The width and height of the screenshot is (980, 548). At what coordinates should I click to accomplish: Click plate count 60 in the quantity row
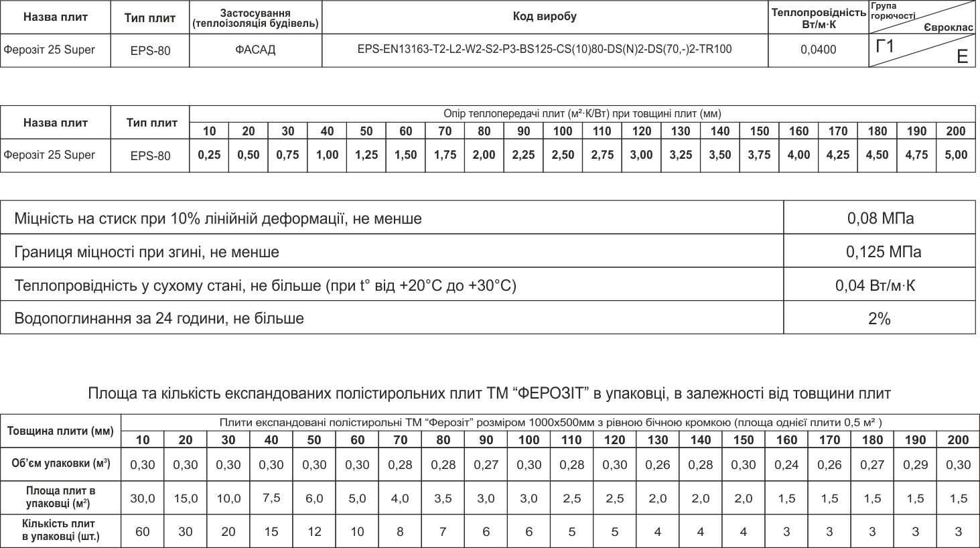pyautogui.click(x=143, y=532)
